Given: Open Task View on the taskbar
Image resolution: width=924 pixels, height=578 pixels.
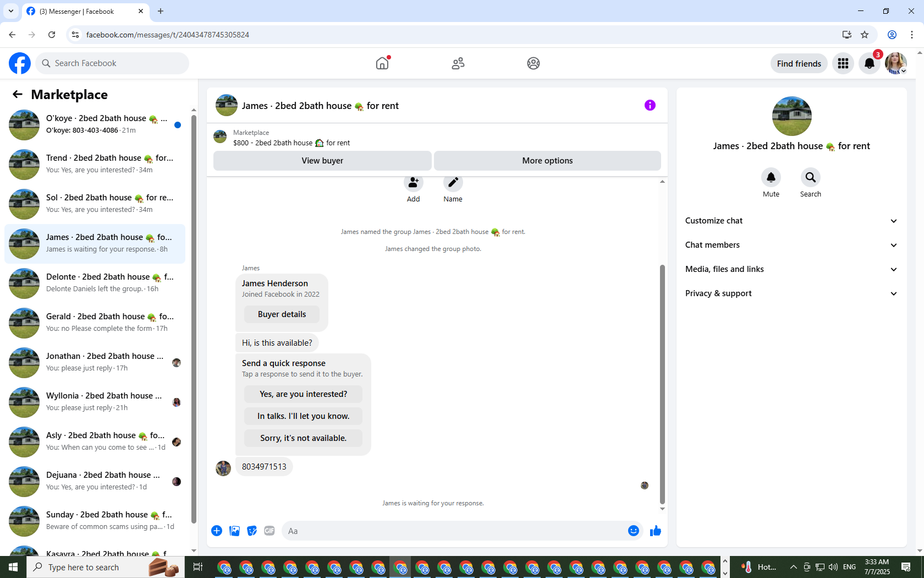Looking at the screenshot, I should 198,567.
